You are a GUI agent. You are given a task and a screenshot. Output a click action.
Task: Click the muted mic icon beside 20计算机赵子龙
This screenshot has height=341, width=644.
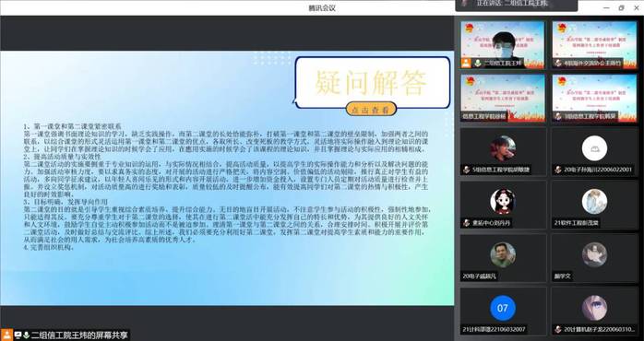(558, 329)
